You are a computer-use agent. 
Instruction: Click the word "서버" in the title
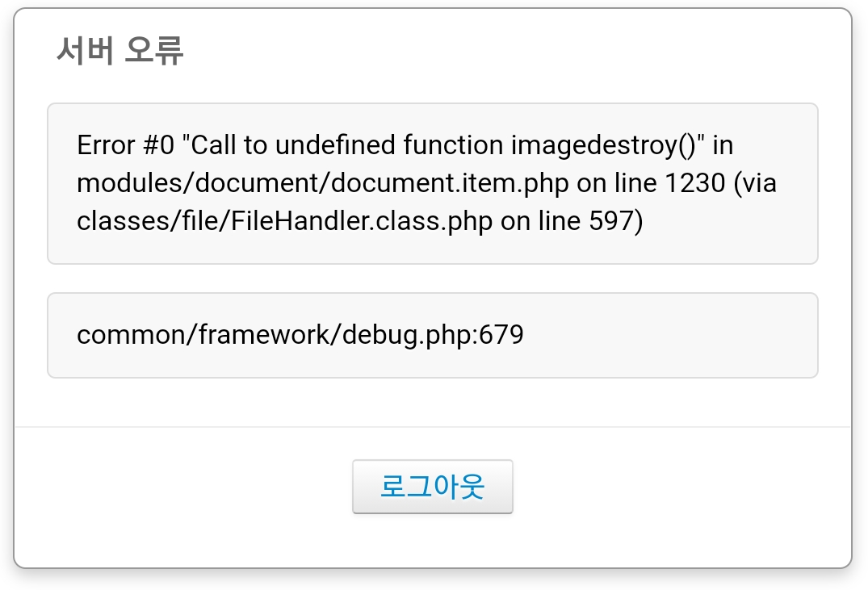pos(83,50)
